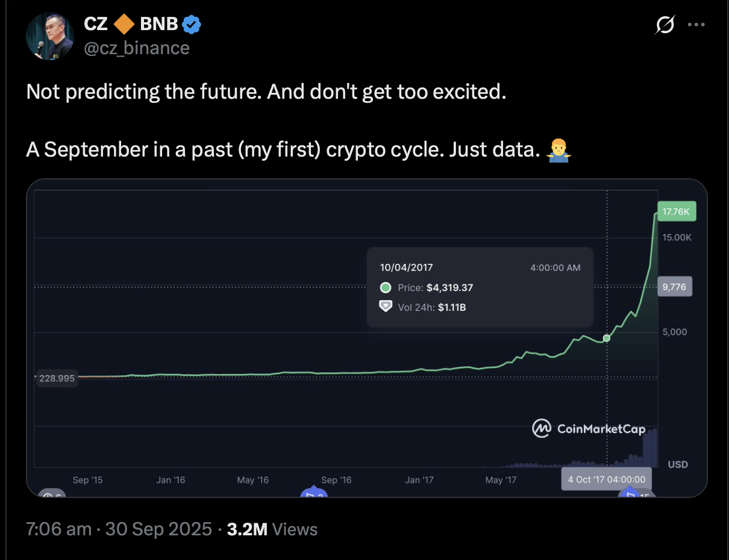The width and height of the screenshot is (729, 560).
Task: Click the Vol 24h icon in tooltip
Action: pos(386,307)
